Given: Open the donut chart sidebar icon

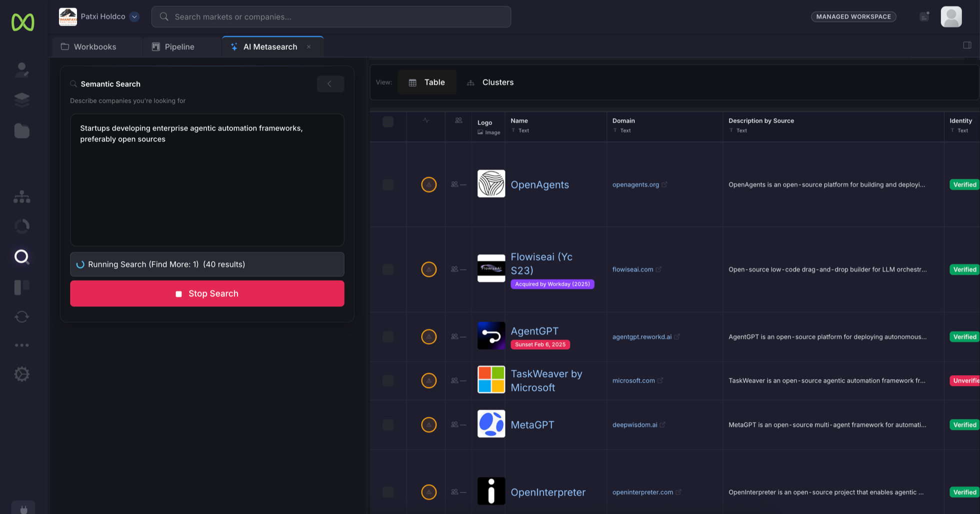Looking at the screenshot, I should 21,226.
